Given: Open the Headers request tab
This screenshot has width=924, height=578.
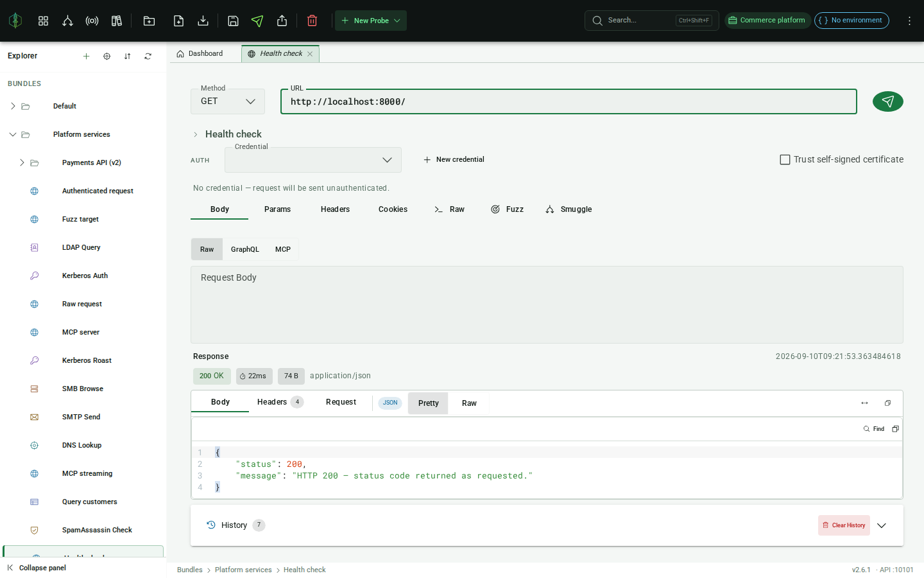Looking at the screenshot, I should tap(335, 209).
